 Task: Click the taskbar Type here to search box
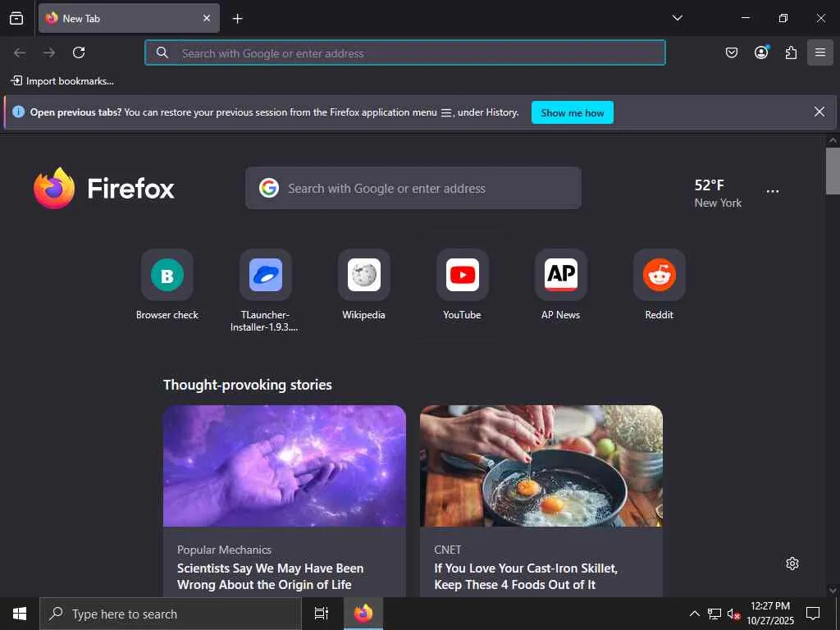171,614
